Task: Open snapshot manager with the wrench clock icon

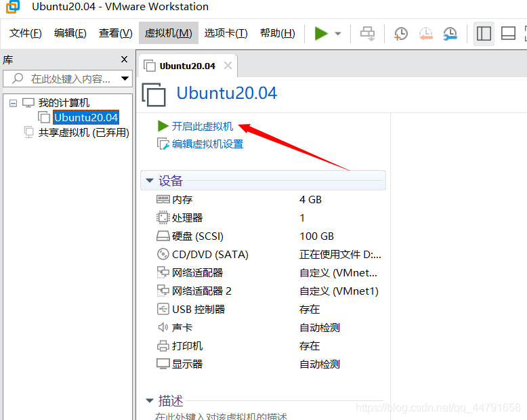Action: click(450, 34)
